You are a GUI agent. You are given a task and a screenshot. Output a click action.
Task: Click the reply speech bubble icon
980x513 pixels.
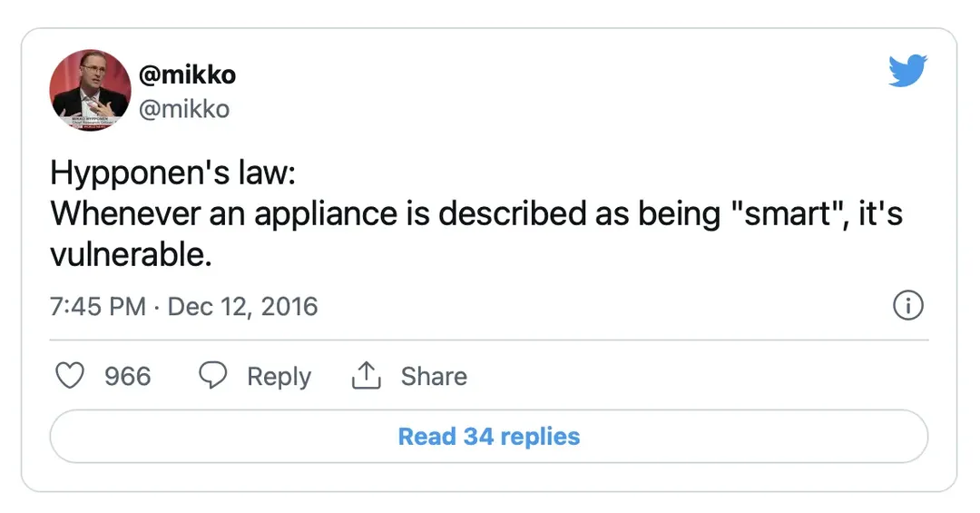point(212,376)
